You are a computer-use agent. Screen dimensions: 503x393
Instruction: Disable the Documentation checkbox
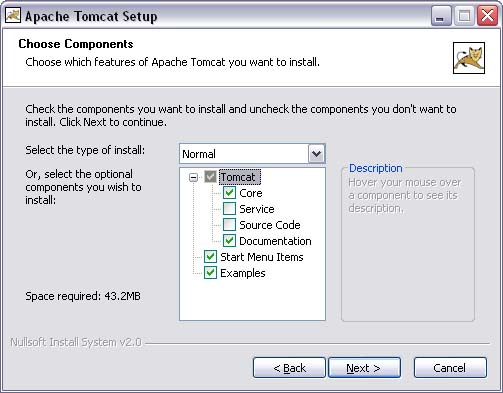click(x=229, y=241)
